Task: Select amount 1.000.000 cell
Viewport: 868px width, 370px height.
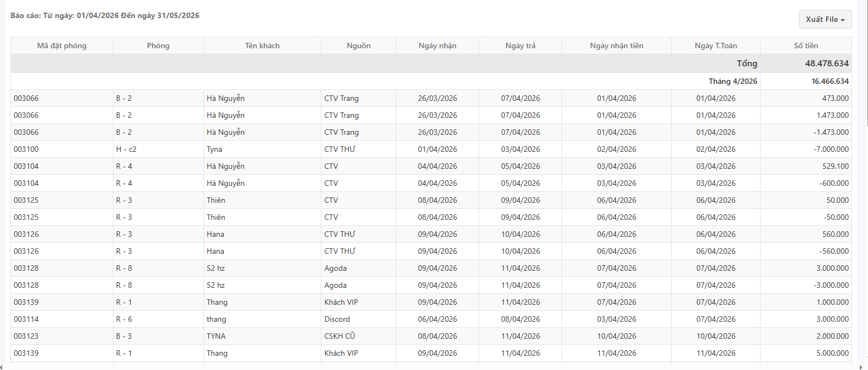Action: pyautogui.click(x=805, y=302)
